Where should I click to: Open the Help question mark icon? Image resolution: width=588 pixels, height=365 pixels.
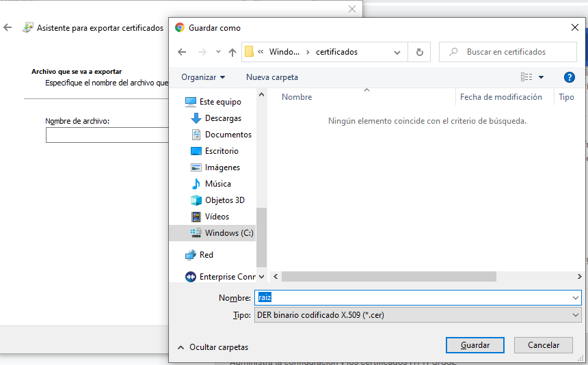(x=569, y=77)
